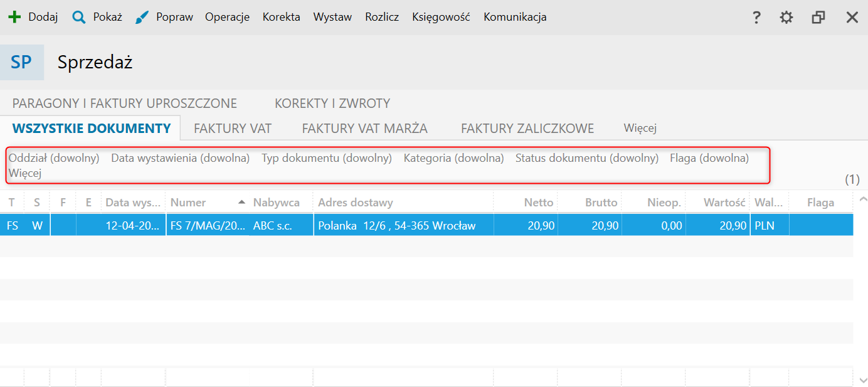Open the Kategoria (dowolna) filter
The width and height of the screenshot is (868, 387).
[x=454, y=158]
